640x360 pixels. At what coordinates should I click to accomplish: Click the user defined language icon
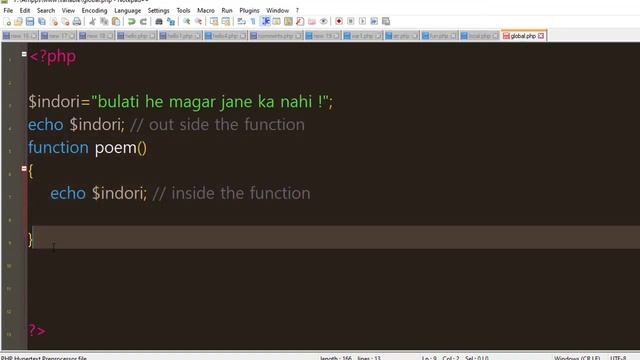pyautogui.click(x=277, y=22)
